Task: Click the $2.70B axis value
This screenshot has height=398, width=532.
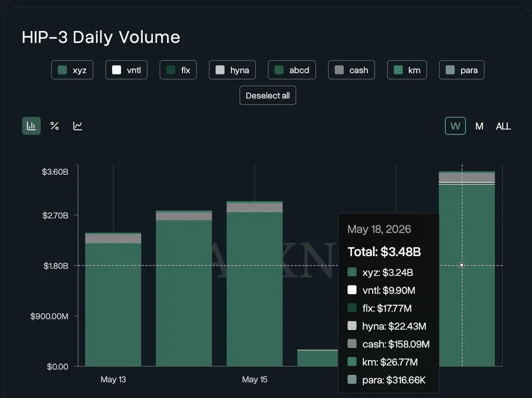Action: [x=55, y=215]
